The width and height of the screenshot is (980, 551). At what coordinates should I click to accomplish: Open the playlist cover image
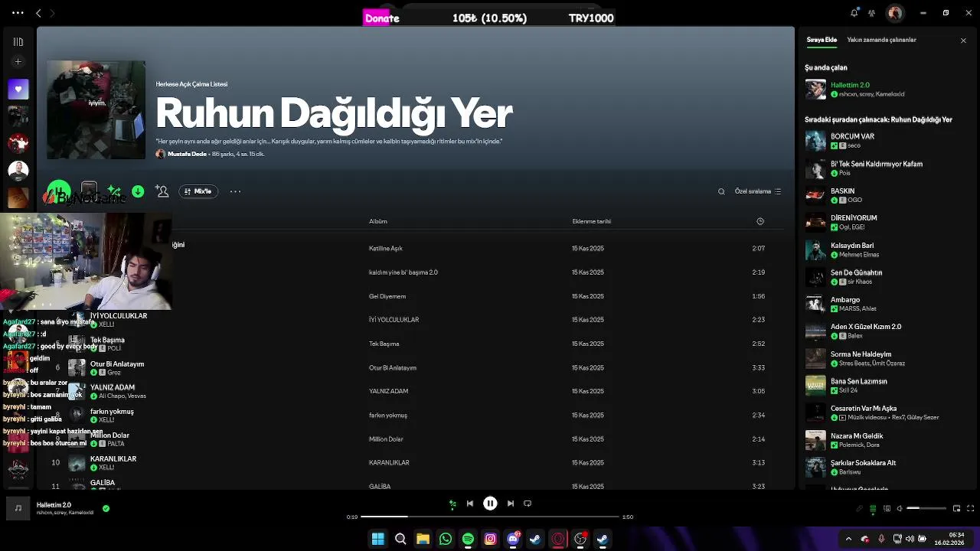(x=96, y=109)
